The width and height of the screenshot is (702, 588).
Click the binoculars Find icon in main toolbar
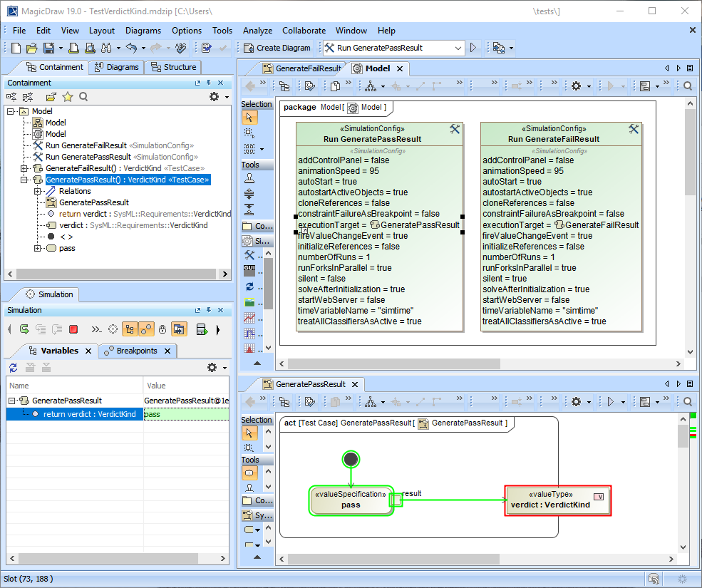106,48
